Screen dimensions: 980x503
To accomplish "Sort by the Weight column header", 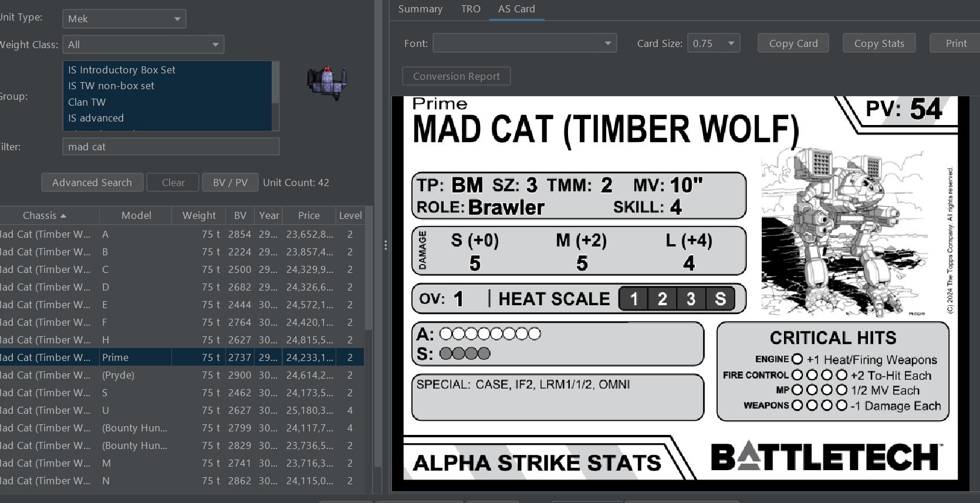I will [x=199, y=215].
